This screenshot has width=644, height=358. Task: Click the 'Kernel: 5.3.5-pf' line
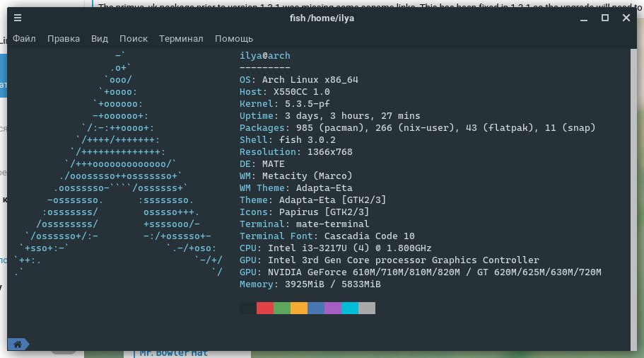285,103
